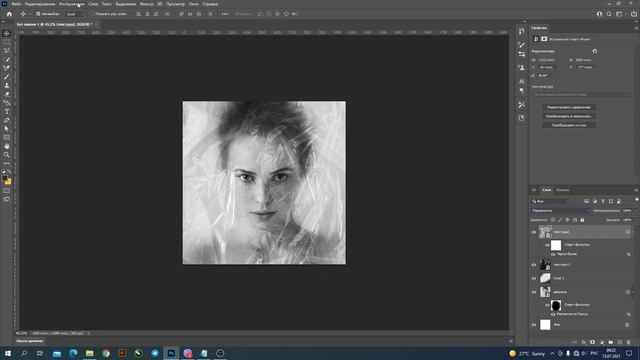The image size is (640, 360).
Task: Collapse smart filters on девушка layer
Action: [x=633, y=292]
